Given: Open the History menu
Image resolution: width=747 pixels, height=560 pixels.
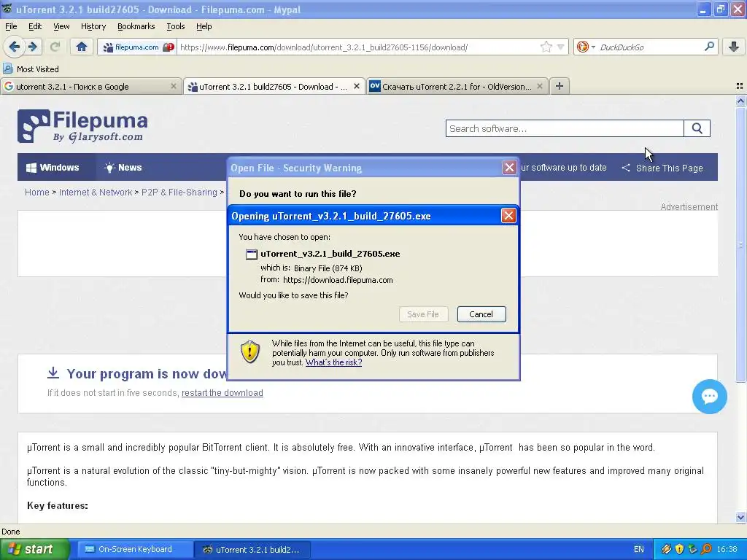Looking at the screenshot, I should click(93, 26).
